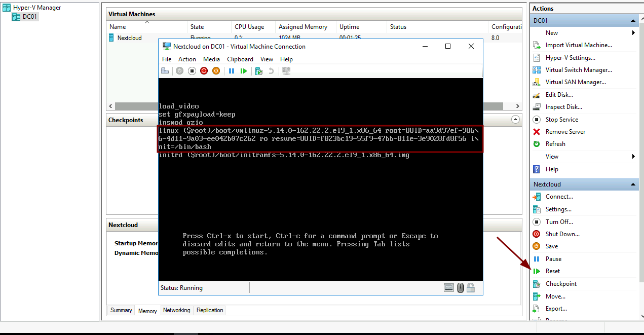Click the green Reset toolbar icon
Viewport: 644px width, 335px height.
244,71
